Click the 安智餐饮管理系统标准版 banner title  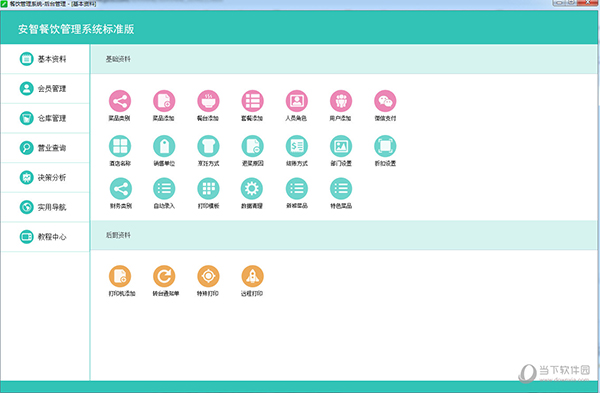pos(76,29)
